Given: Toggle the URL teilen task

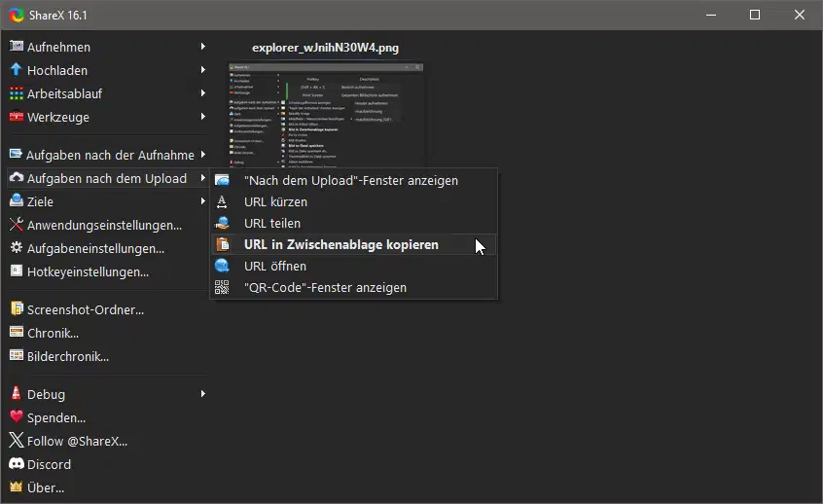Looking at the screenshot, I should tap(354, 224).
